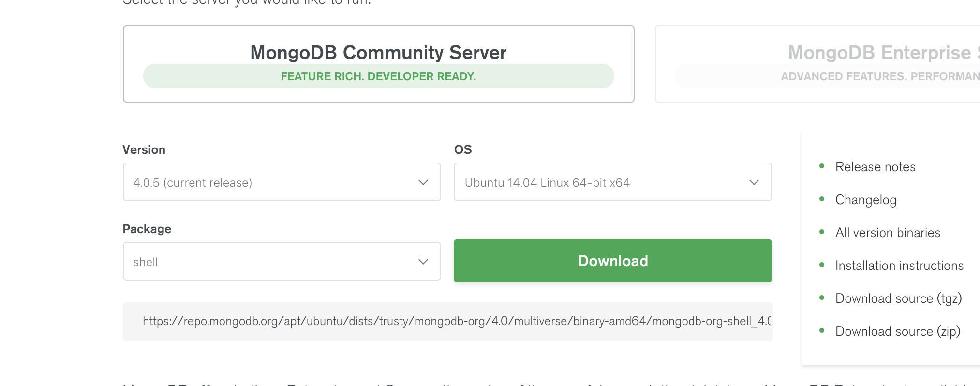Click the Version field label
The image size is (980, 386).
(x=144, y=149)
